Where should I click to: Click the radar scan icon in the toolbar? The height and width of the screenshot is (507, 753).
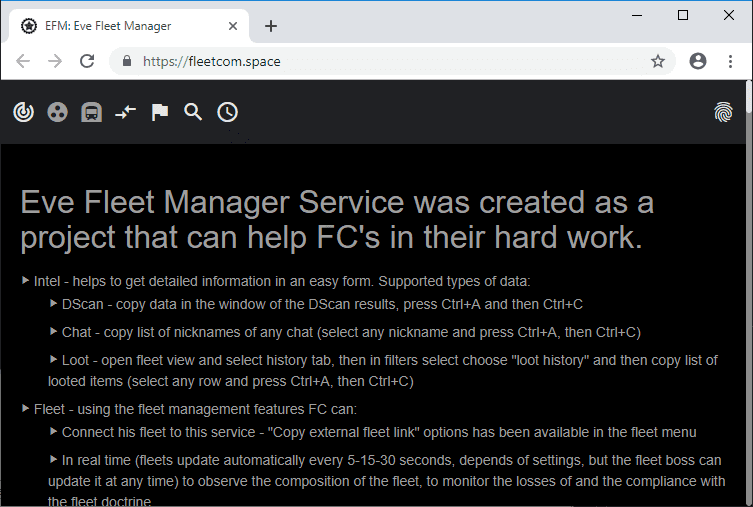click(x=23, y=113)
